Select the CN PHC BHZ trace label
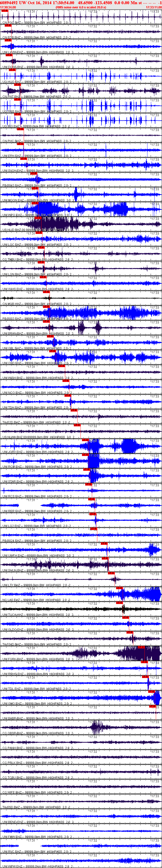162x868 pixels. pos(37,142)
